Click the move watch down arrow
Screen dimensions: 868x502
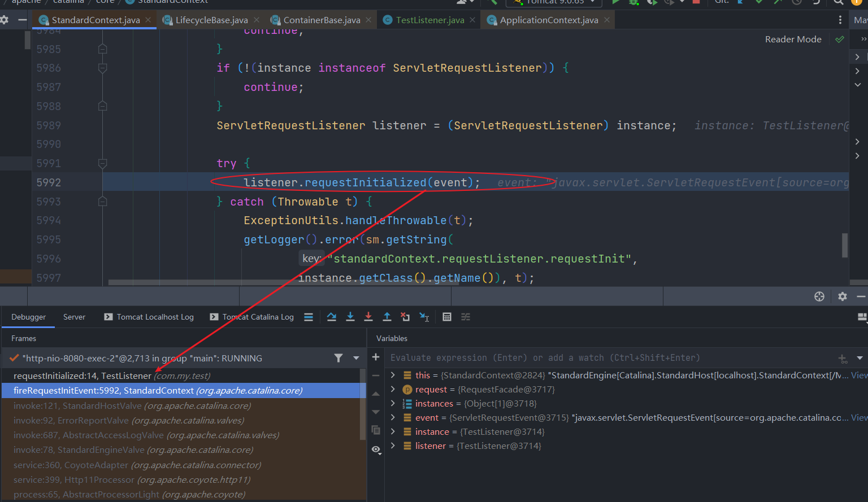click(x=376, y=412)
